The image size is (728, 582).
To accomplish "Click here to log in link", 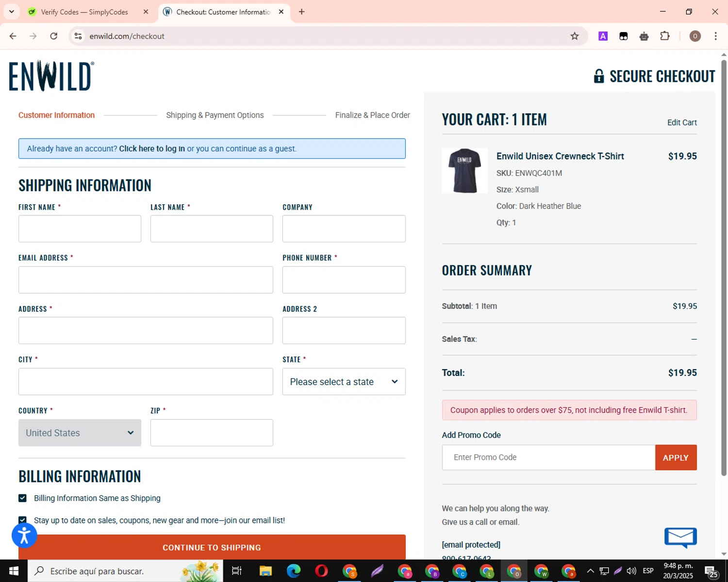I will (x=152, y=149).
